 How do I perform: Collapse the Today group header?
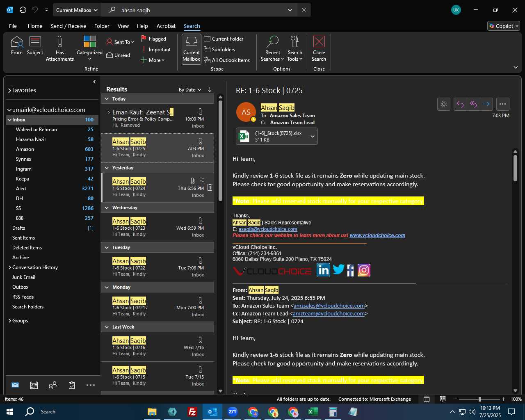pos(107,99)
